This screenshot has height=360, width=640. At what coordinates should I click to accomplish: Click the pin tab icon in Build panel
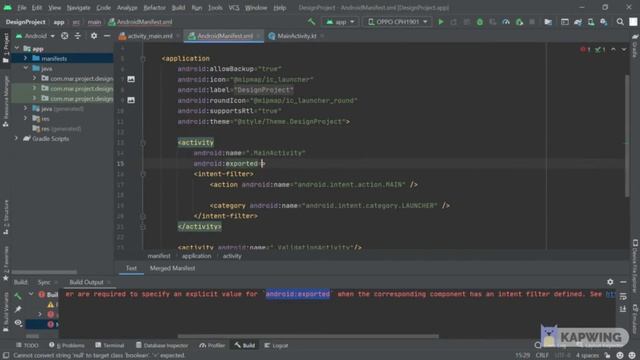click(18, 309)
